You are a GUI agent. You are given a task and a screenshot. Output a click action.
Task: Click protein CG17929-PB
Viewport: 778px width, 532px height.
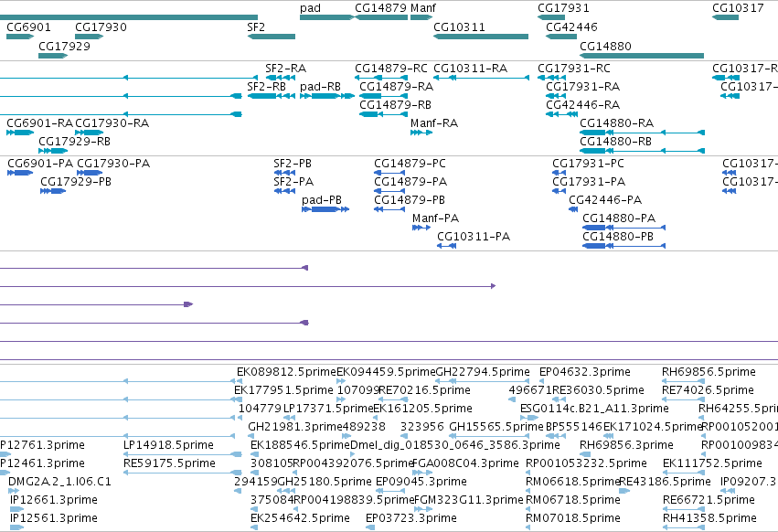point(53,191)
